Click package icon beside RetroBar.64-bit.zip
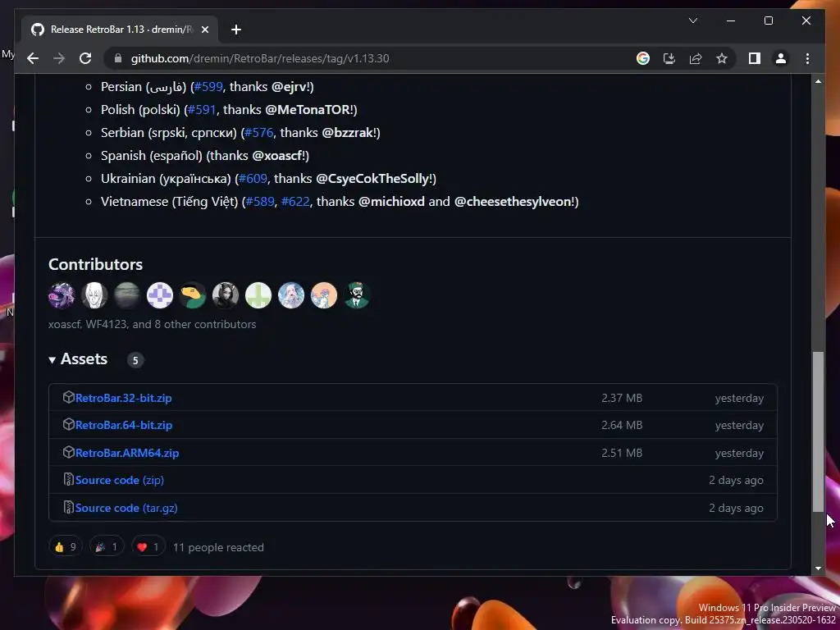Screen dimensions: 840x630 (x=69, y=424)
